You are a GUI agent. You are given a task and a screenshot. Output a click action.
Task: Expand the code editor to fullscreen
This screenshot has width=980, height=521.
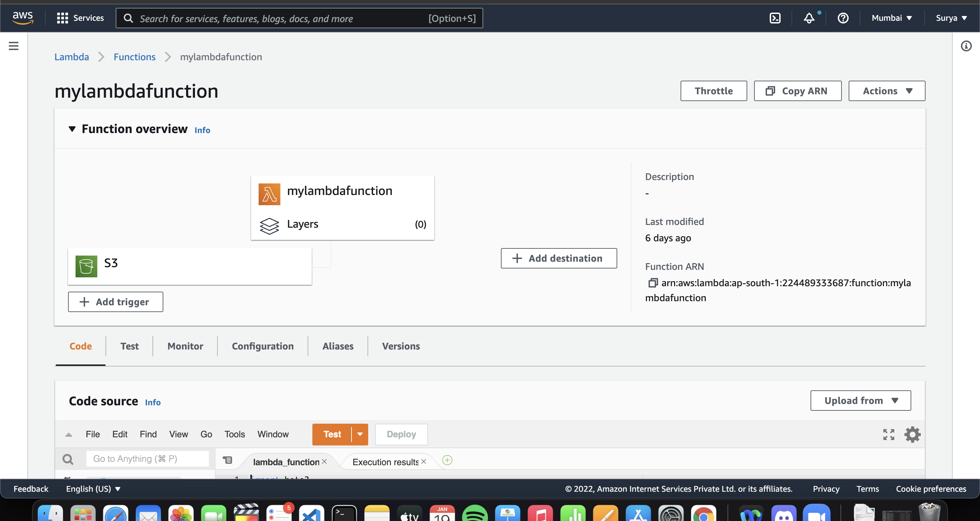pyautogui.click(x=889, y=434)
